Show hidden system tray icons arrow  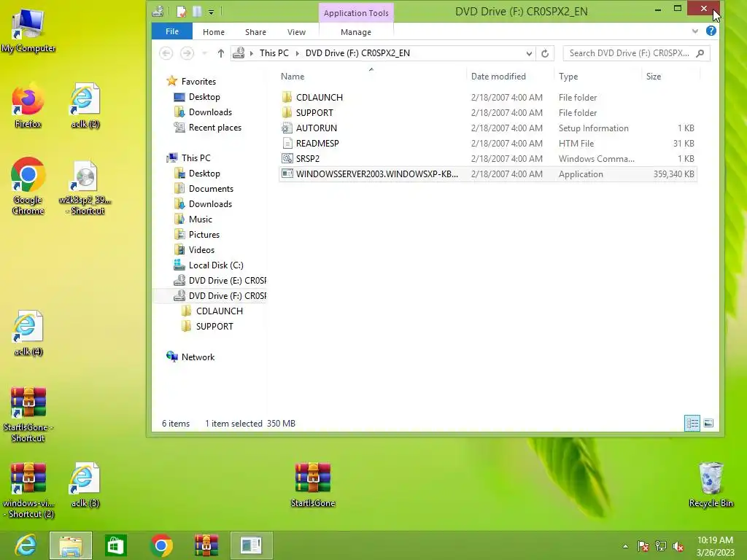(625, 546)
